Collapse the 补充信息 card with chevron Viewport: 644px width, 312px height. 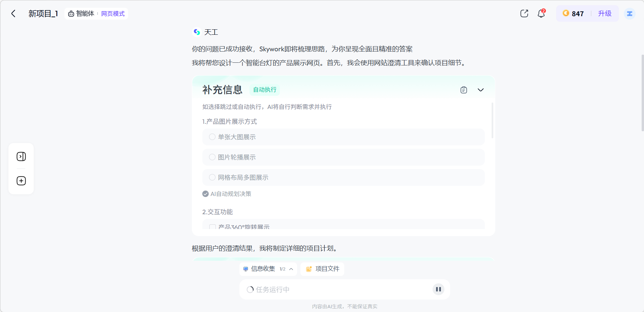coord(480,90)
